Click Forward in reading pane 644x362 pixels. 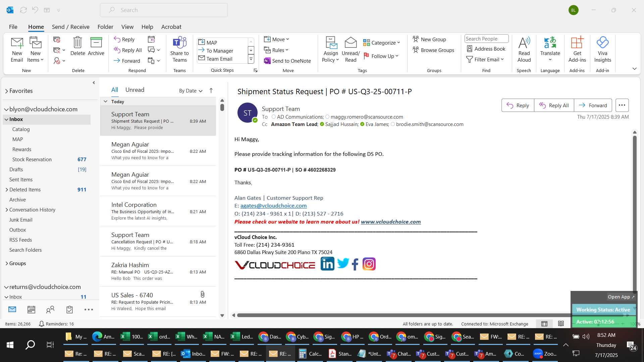tap(593, 105)
